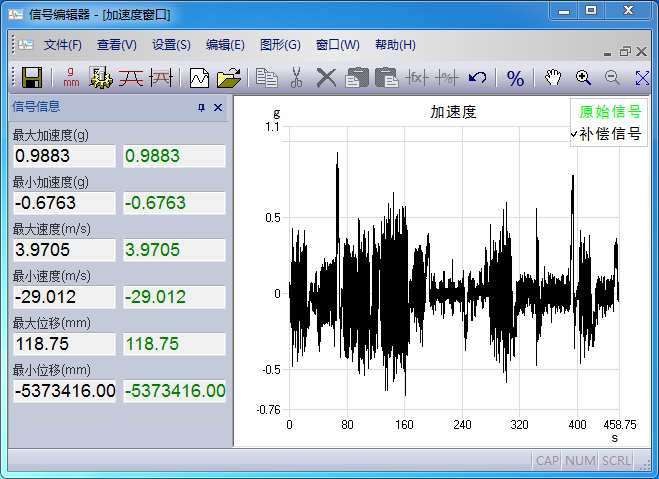Click the black max velocity field 3.9705
This screenshot has height=479, width=659.
pyautogui.click(x=64, y=250)
